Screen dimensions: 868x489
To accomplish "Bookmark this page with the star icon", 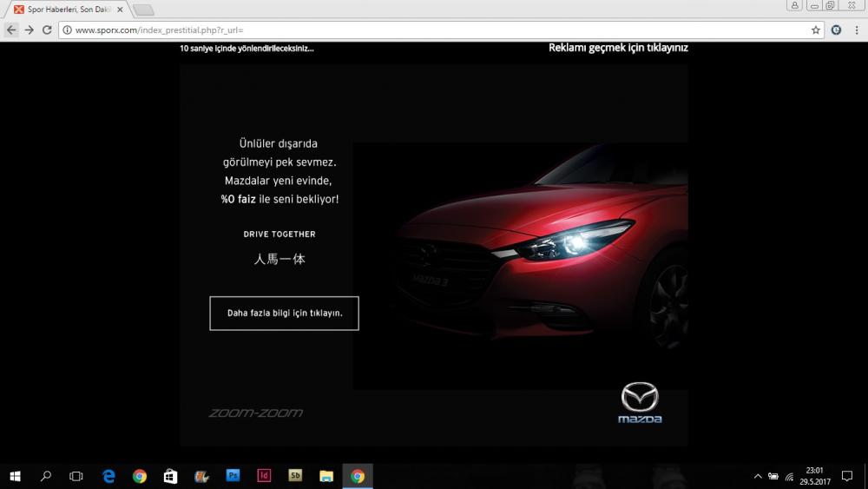I will pos(815,30).
